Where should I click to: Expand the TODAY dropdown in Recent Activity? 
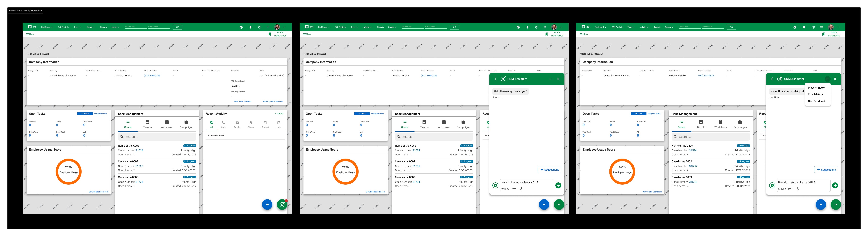pyautogui.click(x=279, y=114)
